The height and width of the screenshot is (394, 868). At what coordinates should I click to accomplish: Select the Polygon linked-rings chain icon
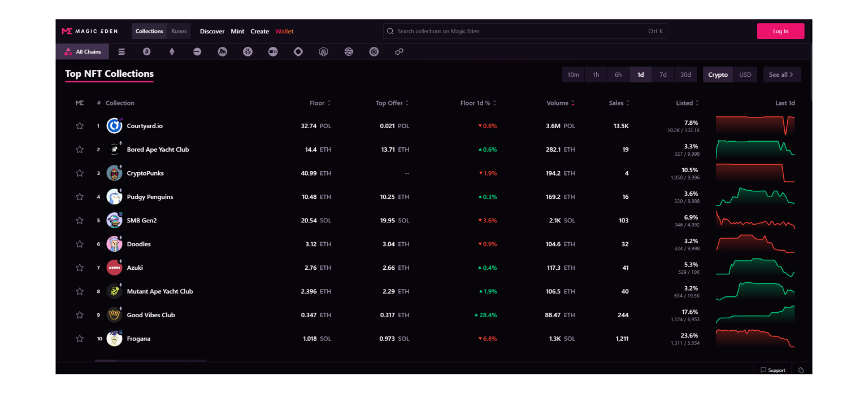coord(399,52)
